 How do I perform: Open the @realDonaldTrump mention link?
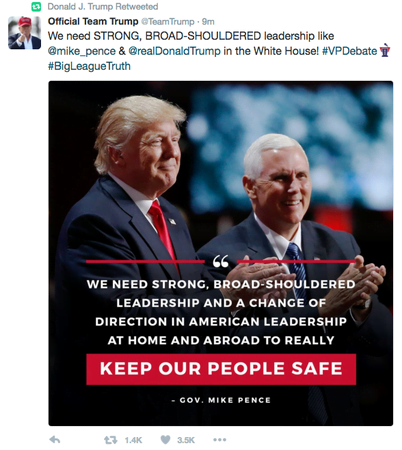click(x=174, y=51)
